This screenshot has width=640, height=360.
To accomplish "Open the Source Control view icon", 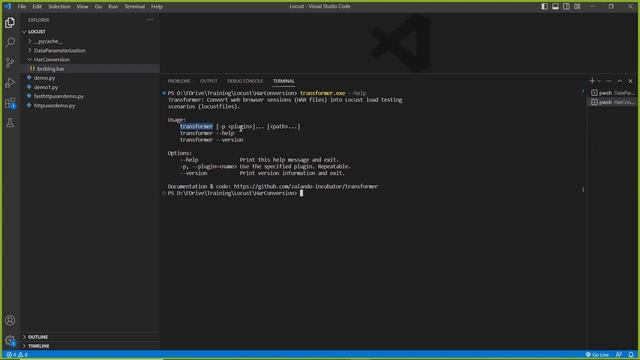I will [x=10, y=62].
